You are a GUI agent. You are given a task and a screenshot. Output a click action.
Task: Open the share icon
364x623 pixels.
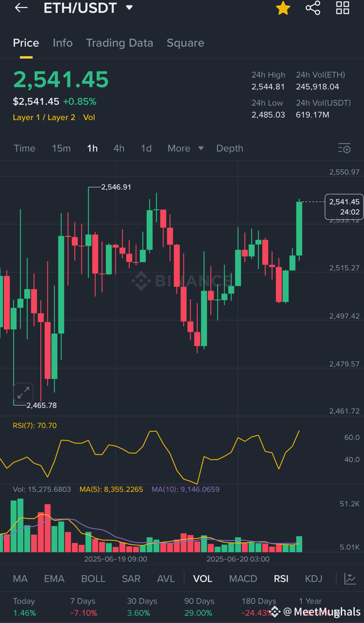point(313,8)
